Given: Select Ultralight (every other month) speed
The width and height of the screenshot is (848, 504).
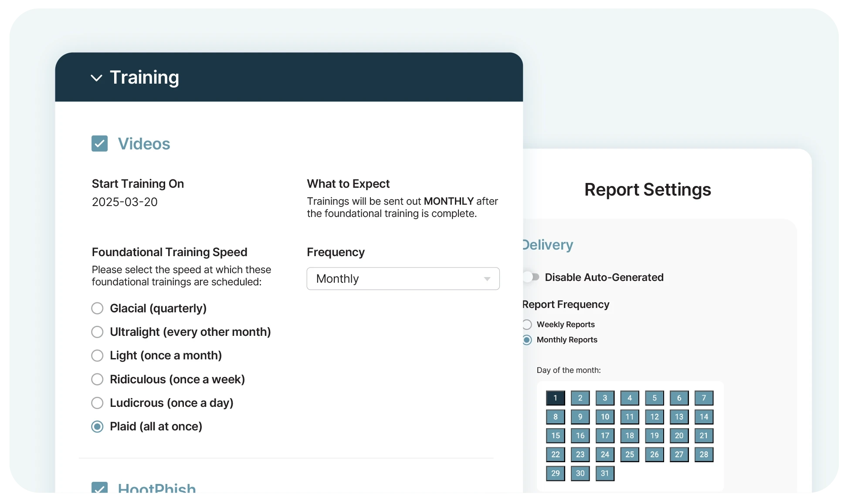Looking at the screenshot, I should 97,332.
